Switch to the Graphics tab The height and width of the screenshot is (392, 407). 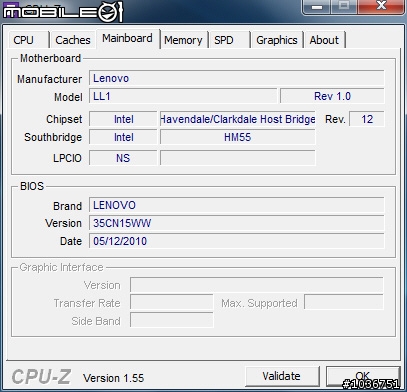click(277, 40)
